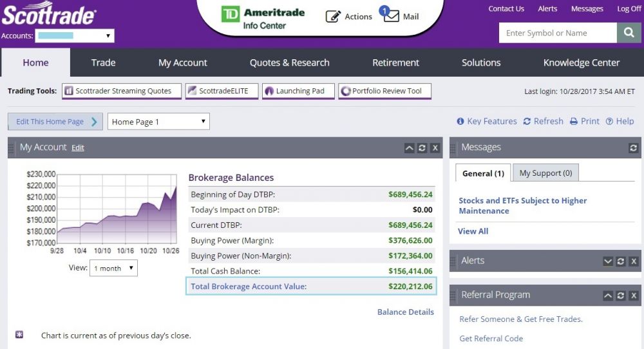Collapse the My Account panel
The height and width of the screenshot is (349, 644).
coord(409,148)
